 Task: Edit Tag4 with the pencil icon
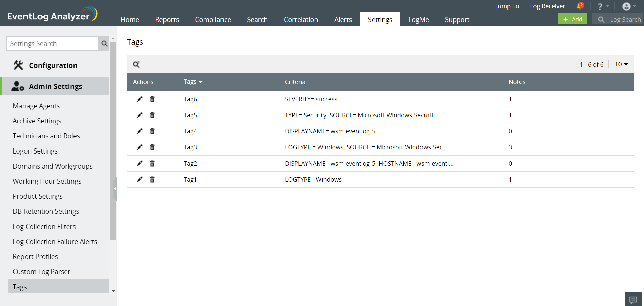[x=140, y=131]
